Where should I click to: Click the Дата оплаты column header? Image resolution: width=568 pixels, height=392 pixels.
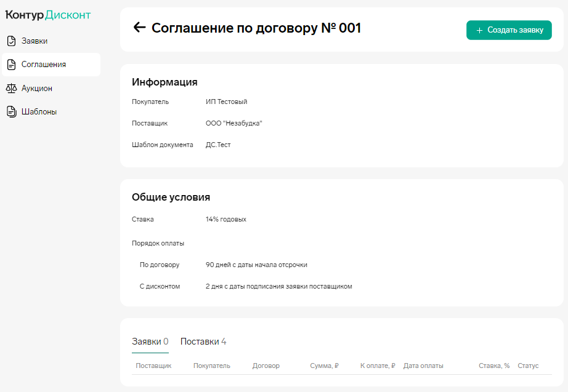[x=423, y=366]
